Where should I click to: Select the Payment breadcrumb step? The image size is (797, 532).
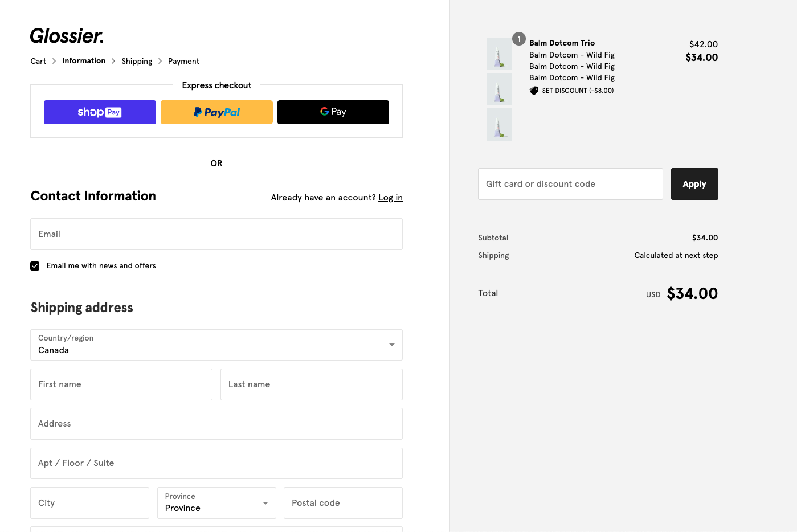tap(183, 61)
